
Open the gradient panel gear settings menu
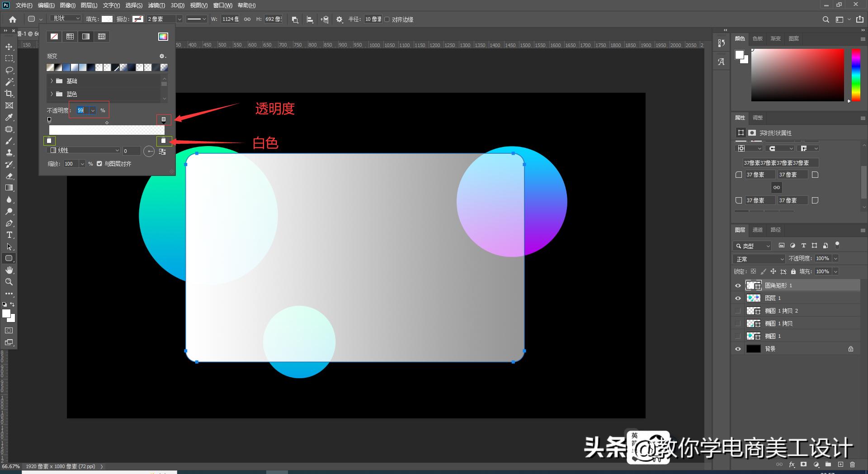point(162,56)
